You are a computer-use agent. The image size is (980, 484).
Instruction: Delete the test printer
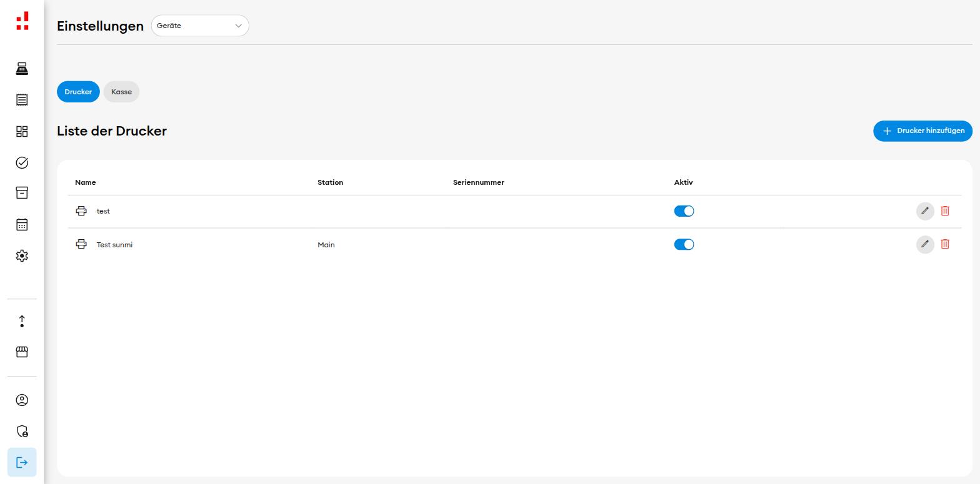945,211
